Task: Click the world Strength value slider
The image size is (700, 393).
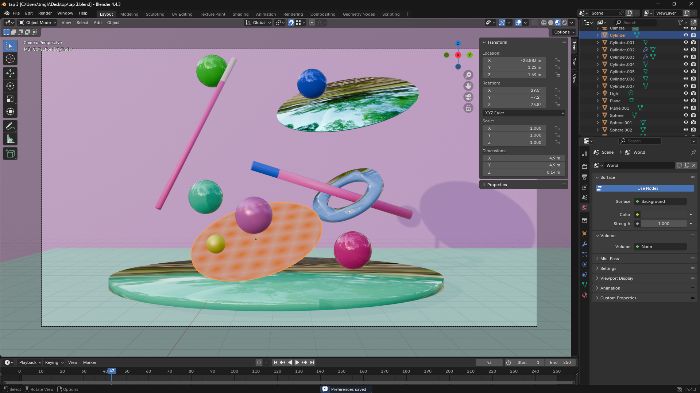Action: coord(664,223)
